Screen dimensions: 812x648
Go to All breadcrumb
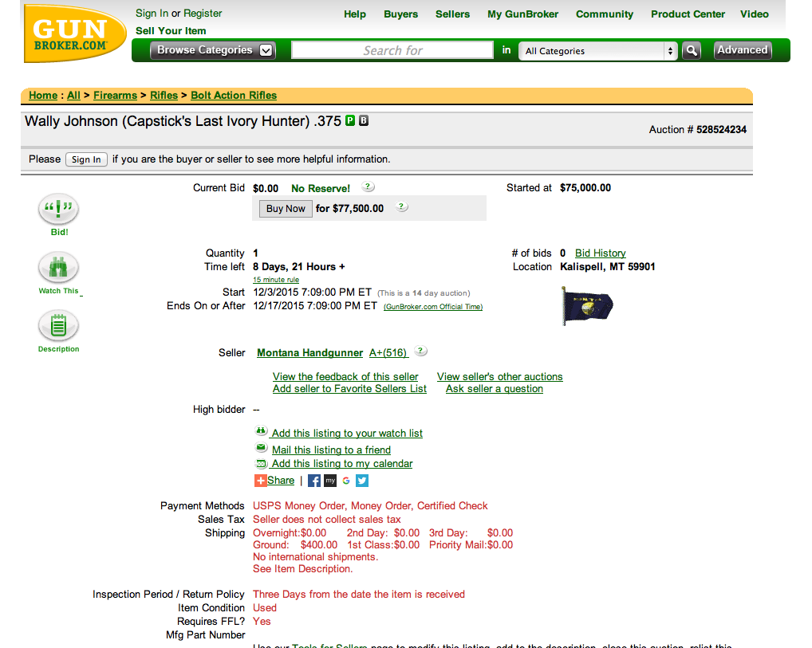tap(73, 95)
